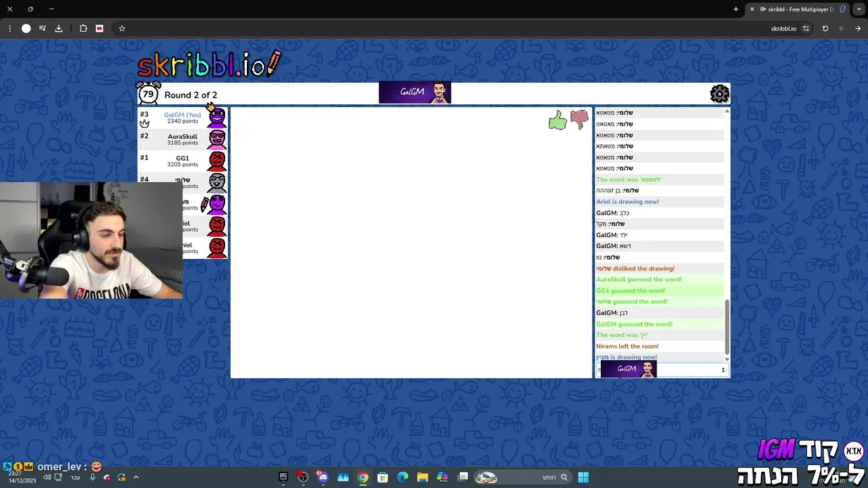Click the chat guess input field
868x488 pixels.
pos(662,370)
